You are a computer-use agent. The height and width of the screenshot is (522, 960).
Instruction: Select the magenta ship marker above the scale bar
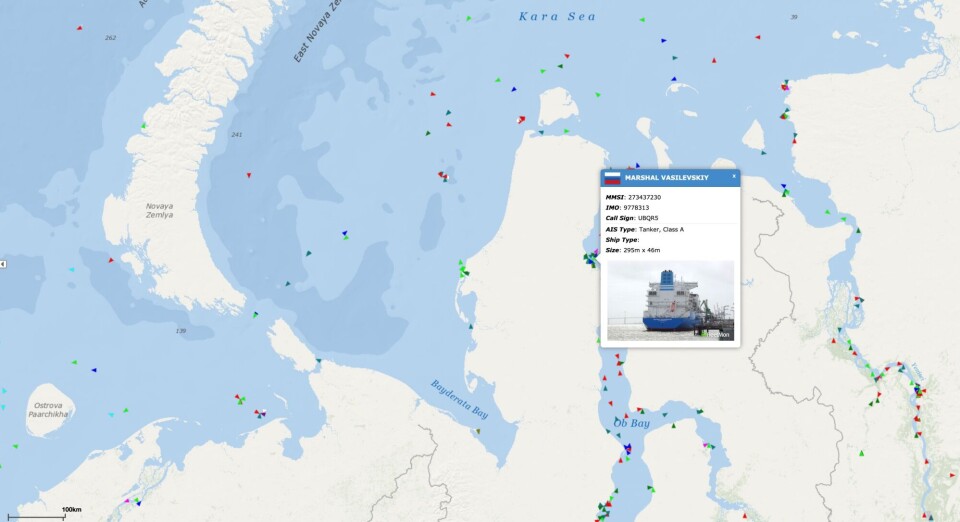pyautogui.click(x=127, y=501)
